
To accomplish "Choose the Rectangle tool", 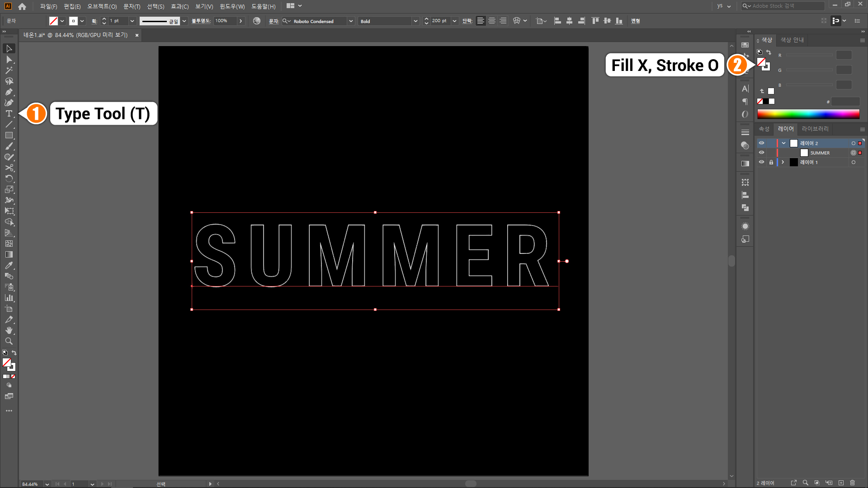I will point(9,136).
